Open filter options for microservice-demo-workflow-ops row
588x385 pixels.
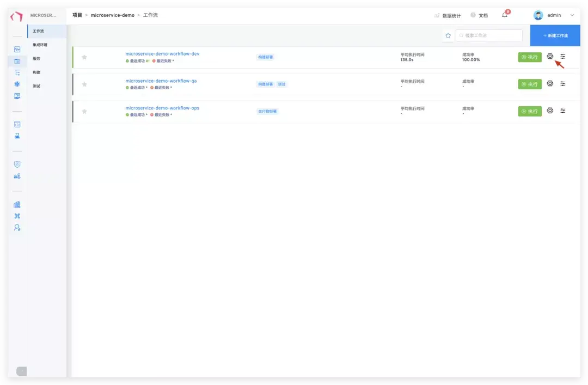(563, 111)
